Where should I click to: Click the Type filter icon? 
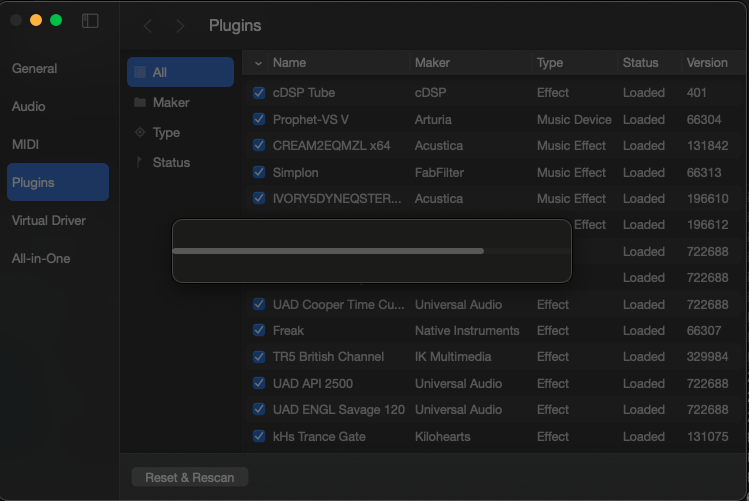pyautogui.click(x=140, y=132)
